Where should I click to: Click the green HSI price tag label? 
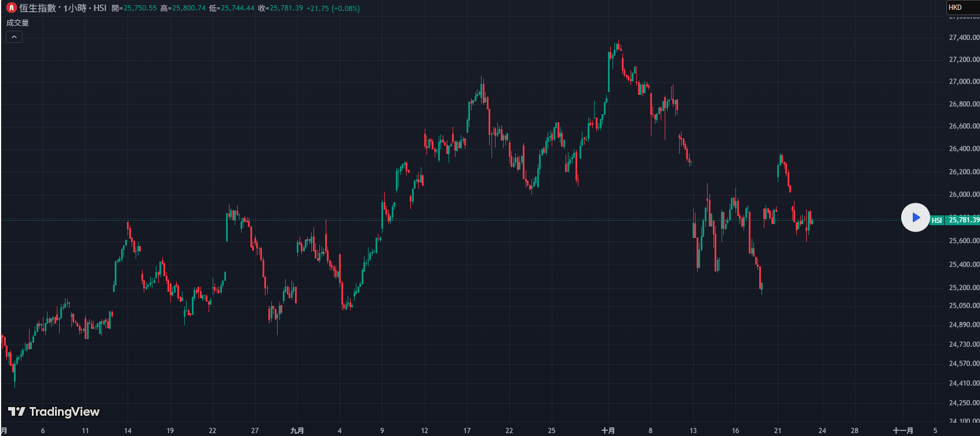937,220
